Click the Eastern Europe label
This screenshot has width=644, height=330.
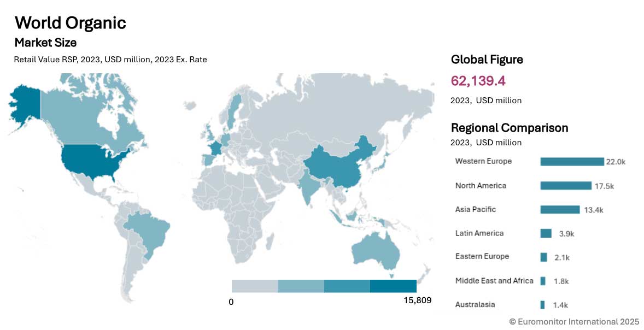[482, 257]
